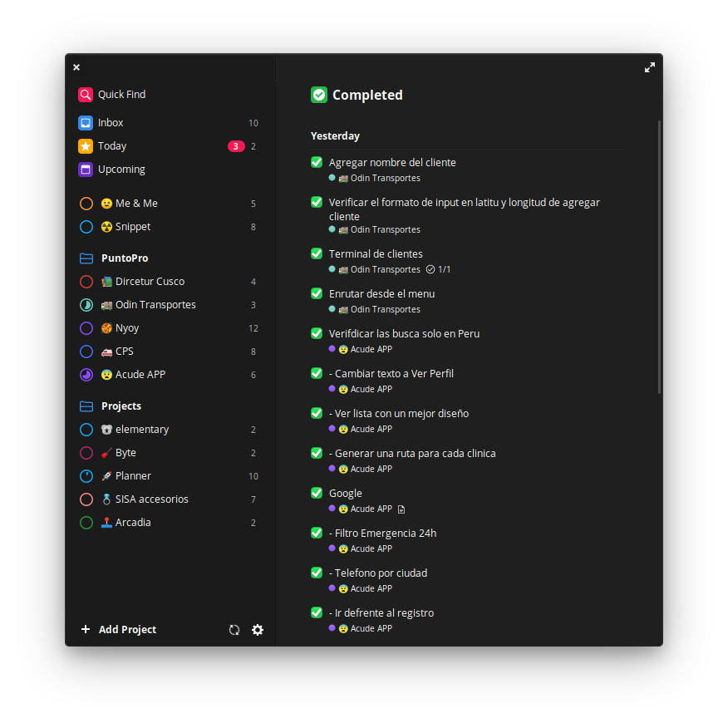The height and width of the screenshot is (723, 728).
Task: Click the Planner project progress circle
Action: point(86,476)
